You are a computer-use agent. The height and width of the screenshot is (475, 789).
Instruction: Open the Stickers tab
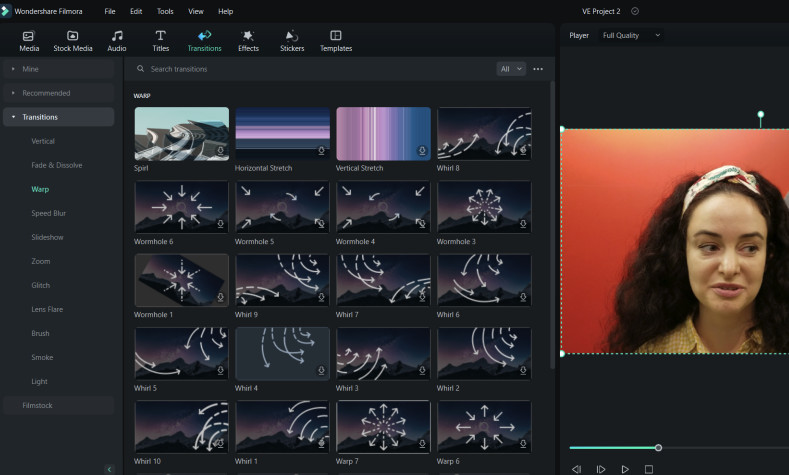[292, 41]
